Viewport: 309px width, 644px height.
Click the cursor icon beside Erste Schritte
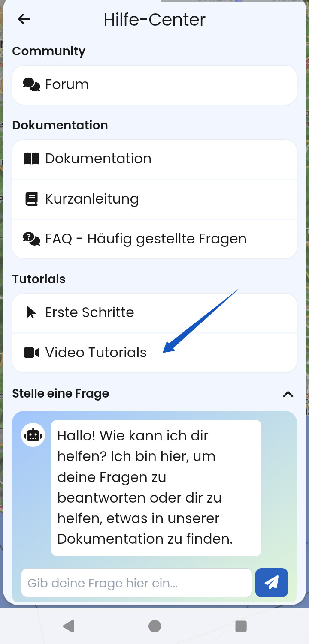(x=31, y=312)
